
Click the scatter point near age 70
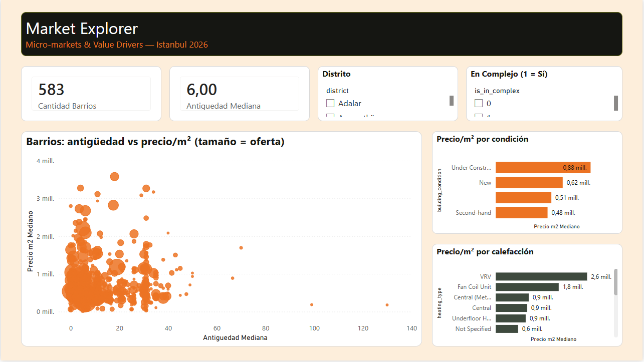(x=241, y=248)
